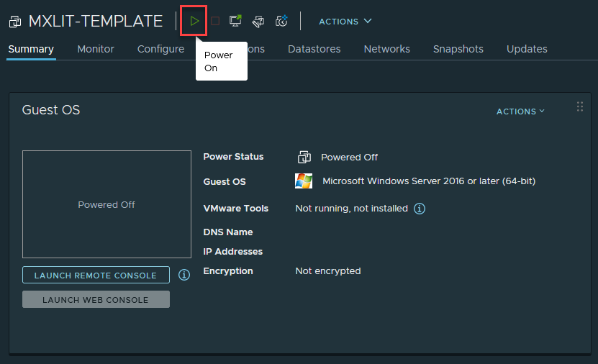Open the Updates tab
This screenshot has width=598, height=364.
click(x=527, y=49)
